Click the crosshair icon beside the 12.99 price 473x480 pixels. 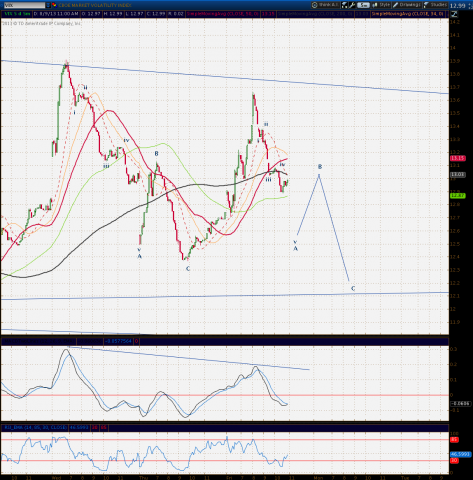(x=470, y=6)
